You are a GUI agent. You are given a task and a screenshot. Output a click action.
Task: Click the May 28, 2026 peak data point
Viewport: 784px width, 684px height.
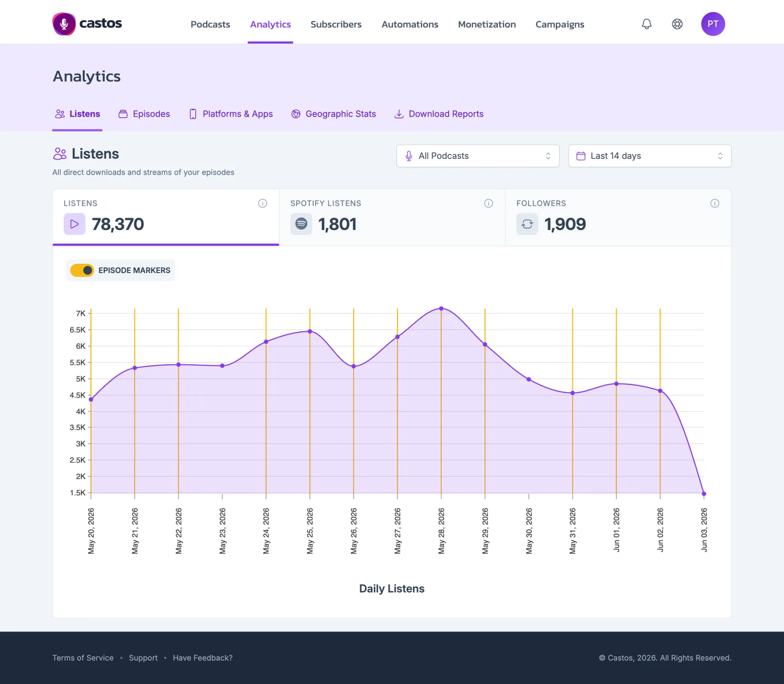pos(441,308)
